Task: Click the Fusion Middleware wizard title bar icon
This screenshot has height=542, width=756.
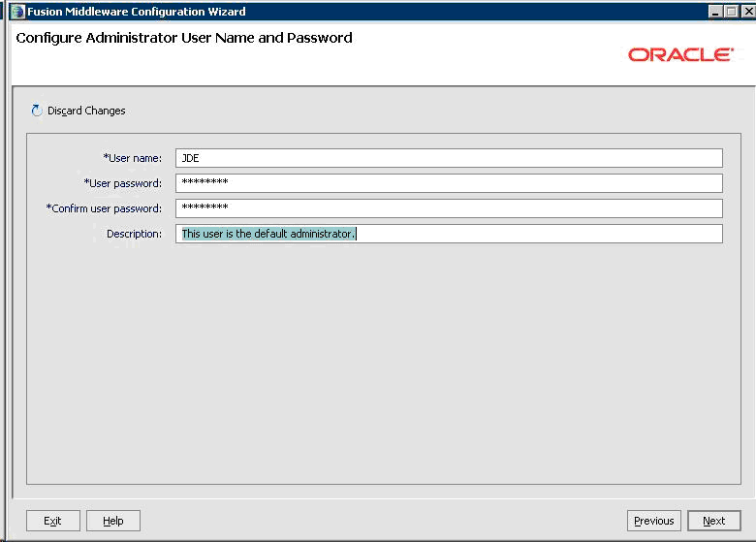Action: coord(17,12)
